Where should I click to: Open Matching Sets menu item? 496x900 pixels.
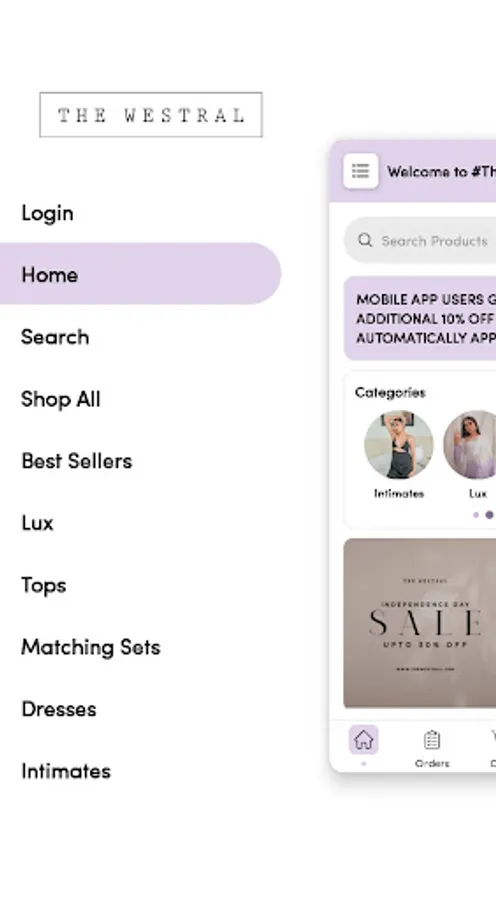pos(91,647)
